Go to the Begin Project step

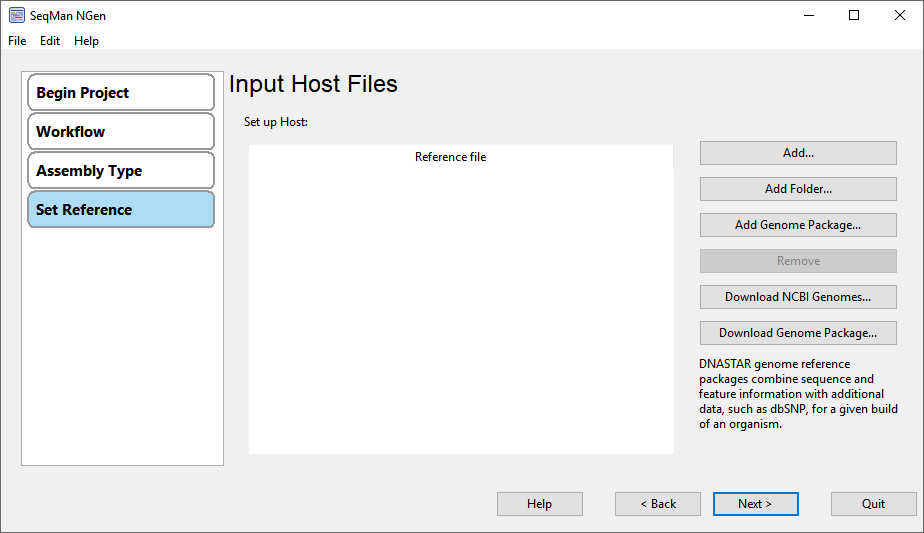(x=121, y=93)
